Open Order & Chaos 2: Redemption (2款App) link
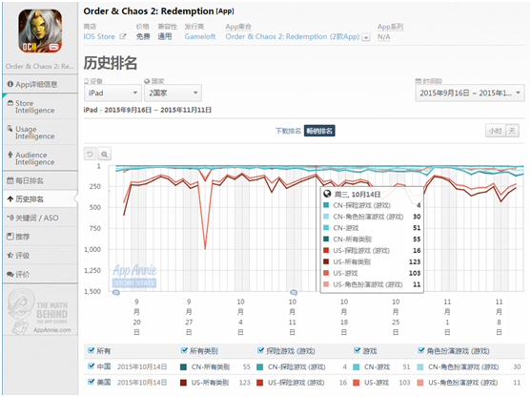 293,36
